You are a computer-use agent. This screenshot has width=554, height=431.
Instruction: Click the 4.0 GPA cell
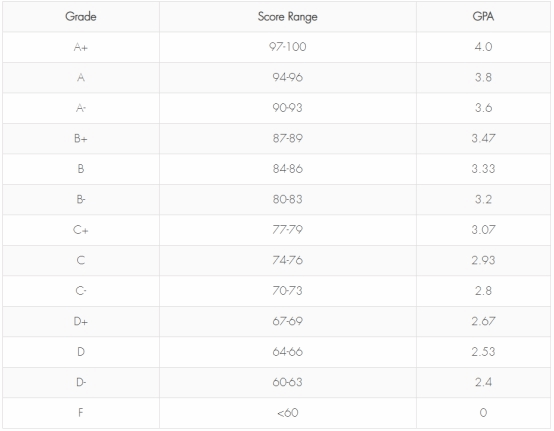[x=483, y=47]
